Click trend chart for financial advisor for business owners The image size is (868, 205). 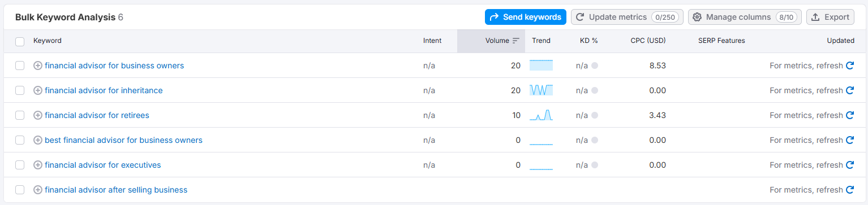tap(541, 66)
